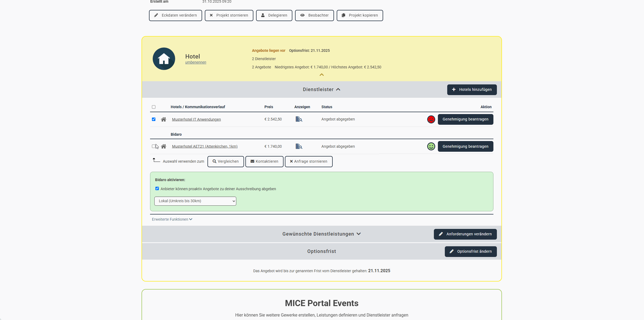Collapse hotel summary with orange chevron
This screenshot has height=320, width=644.
pyautogui.click(x=321, y=75)
